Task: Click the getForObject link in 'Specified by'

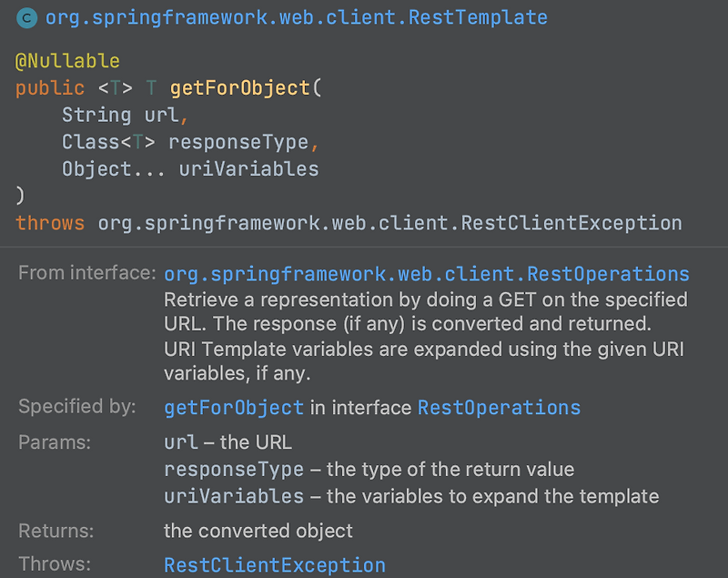Action: (234, 408)
